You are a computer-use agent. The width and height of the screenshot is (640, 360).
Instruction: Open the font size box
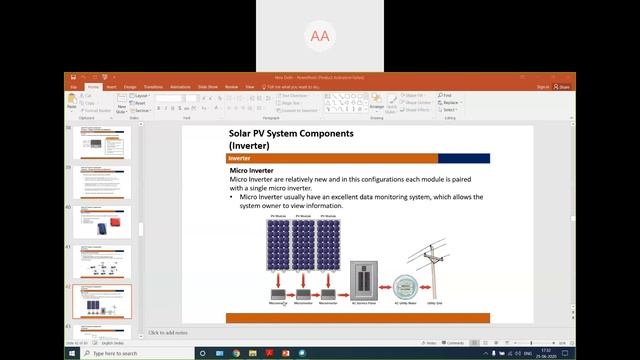[191, 98]
